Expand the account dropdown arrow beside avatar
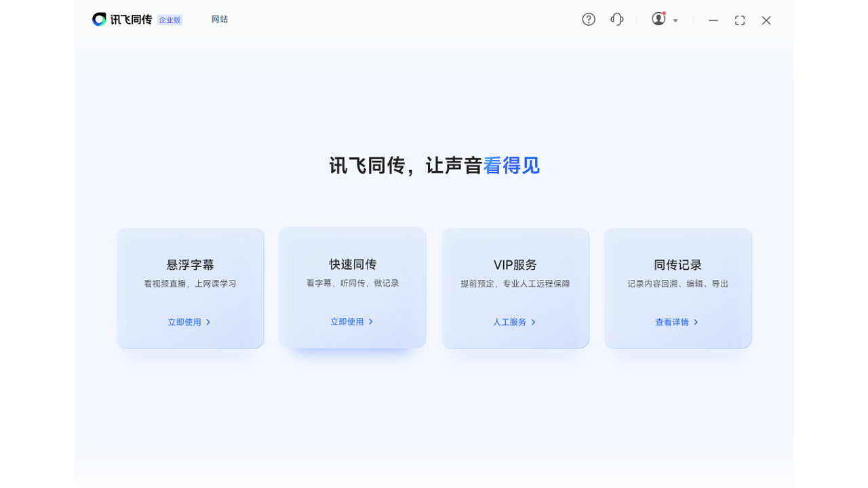The width and height of the screenshot is (868, 488). (675, 21)
